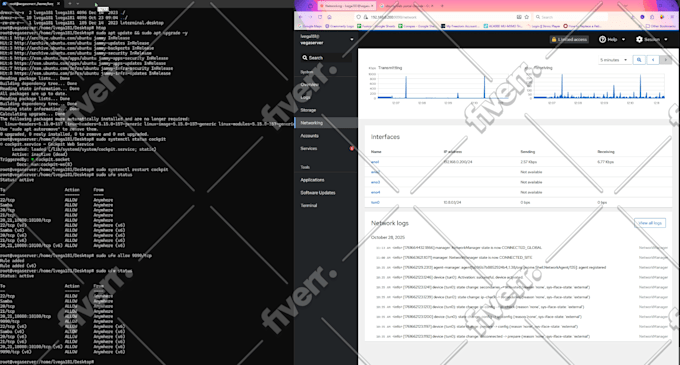Screen dimensions: 680x365
Task: Bookmark this page with the star icon
Action: click(526, 17)
